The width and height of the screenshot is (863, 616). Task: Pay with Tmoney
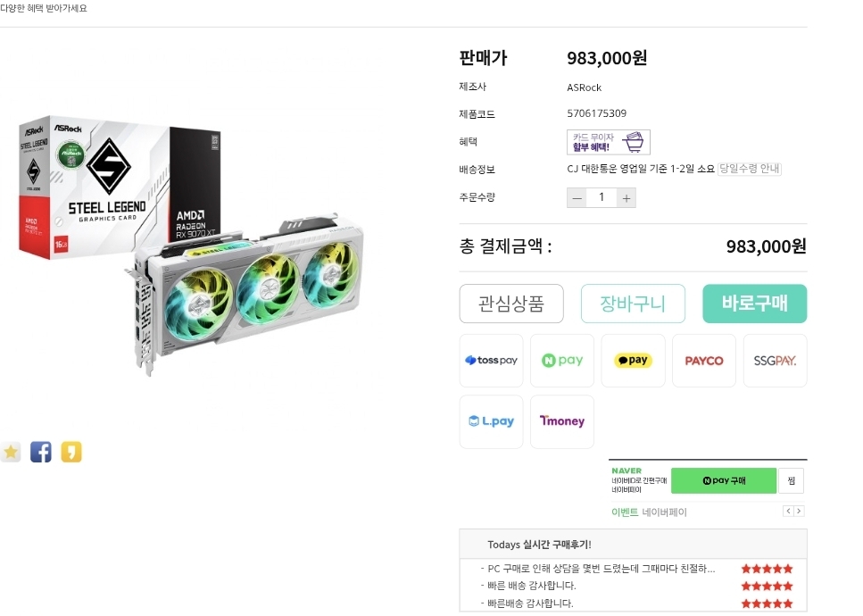click(x=562, y=421)
